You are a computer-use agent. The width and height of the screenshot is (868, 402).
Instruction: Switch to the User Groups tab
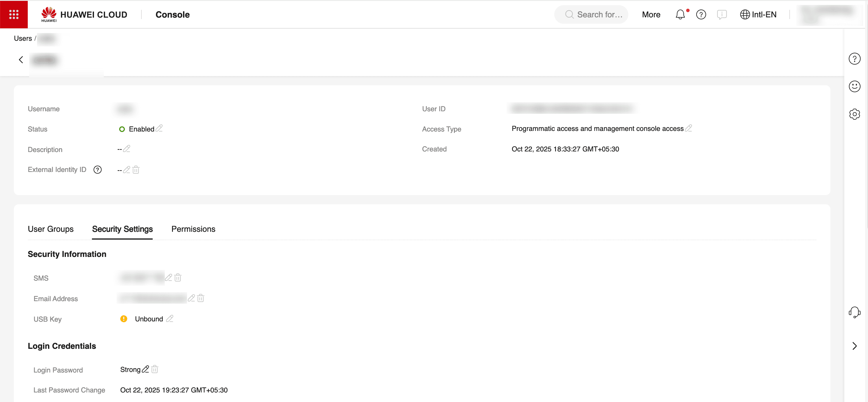(51, 229)
